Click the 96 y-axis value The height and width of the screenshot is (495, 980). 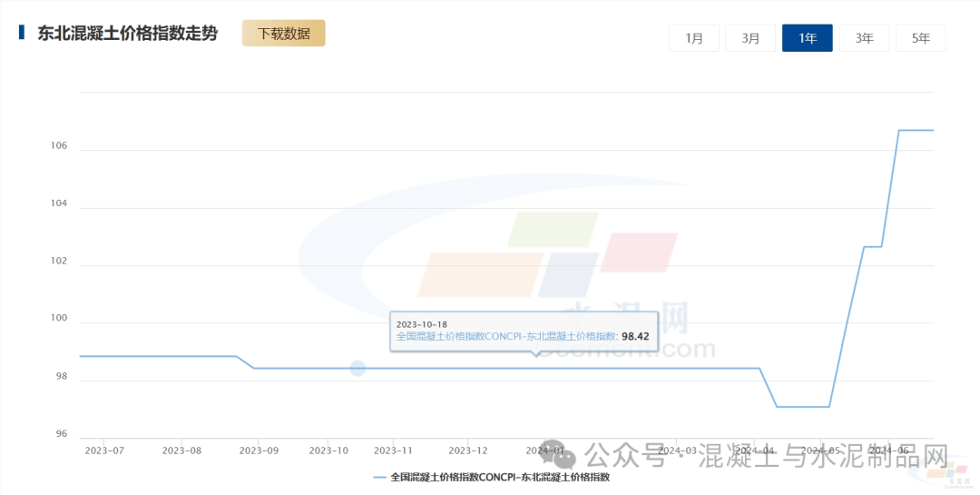click(62, 433)
